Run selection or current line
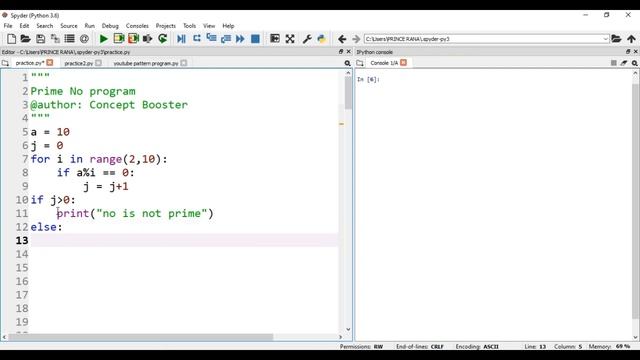The height and width of the screenshot is (360, 640). pos(147,39)
